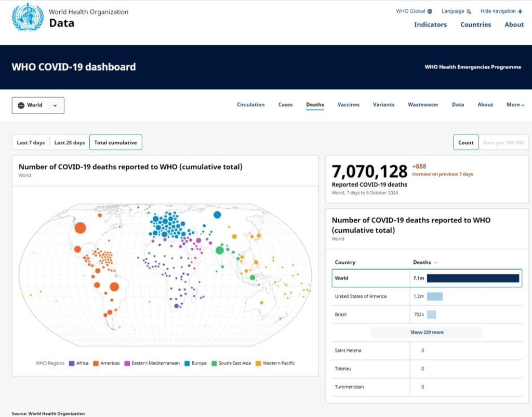Click the United States 1.2m deaths bar
Viewport: 532px width, 417px height.
tap(435, 297)
